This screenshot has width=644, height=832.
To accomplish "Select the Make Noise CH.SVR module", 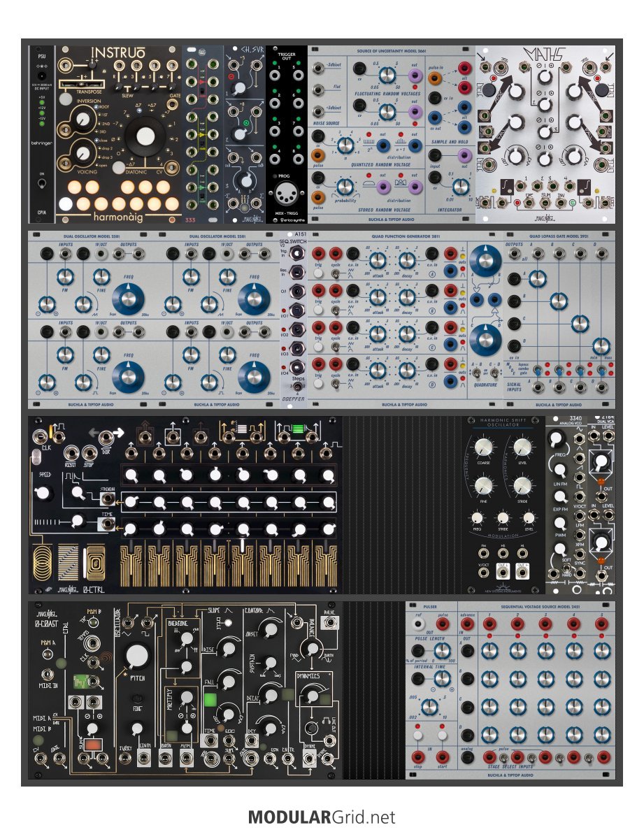I will coord(245,134).
